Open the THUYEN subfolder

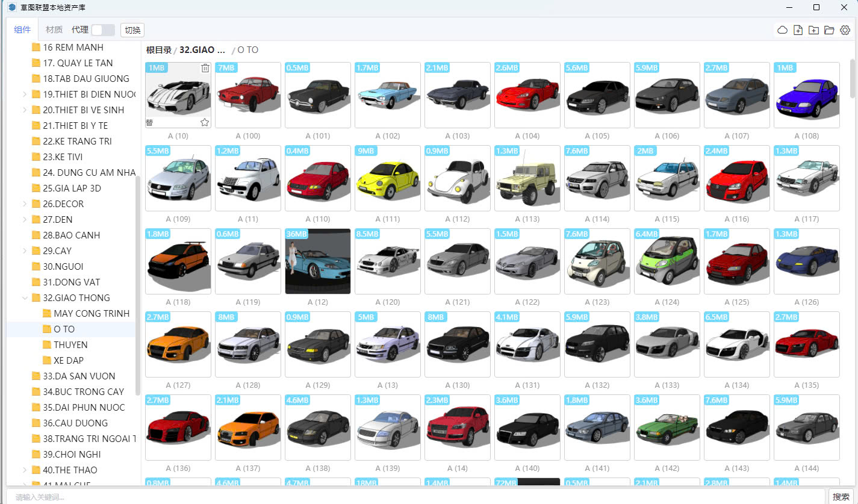[70, 344]
